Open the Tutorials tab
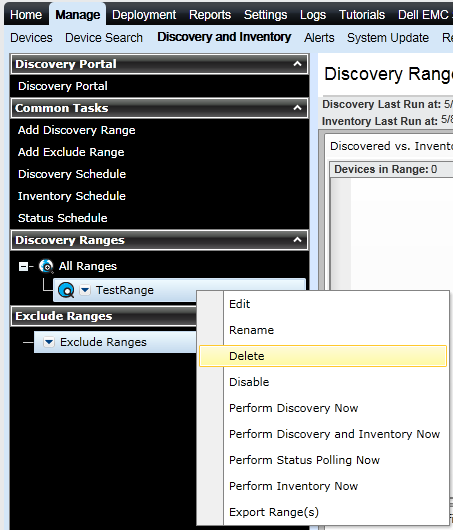The image size is (453, 530). (362, 15)
